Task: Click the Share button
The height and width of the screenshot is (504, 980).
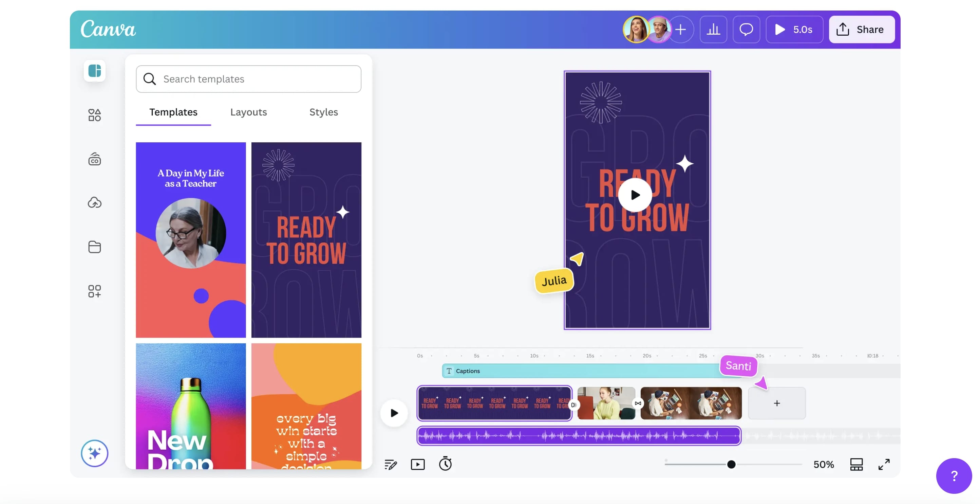Action: click(861, 29)
